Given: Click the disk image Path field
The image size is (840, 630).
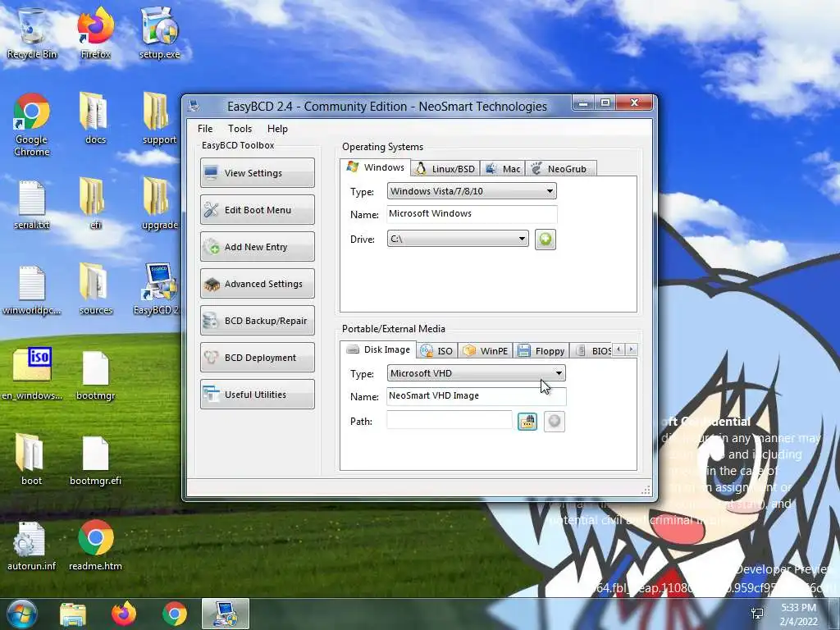Looking at the screenshot, I should click(x=449, y=421).
